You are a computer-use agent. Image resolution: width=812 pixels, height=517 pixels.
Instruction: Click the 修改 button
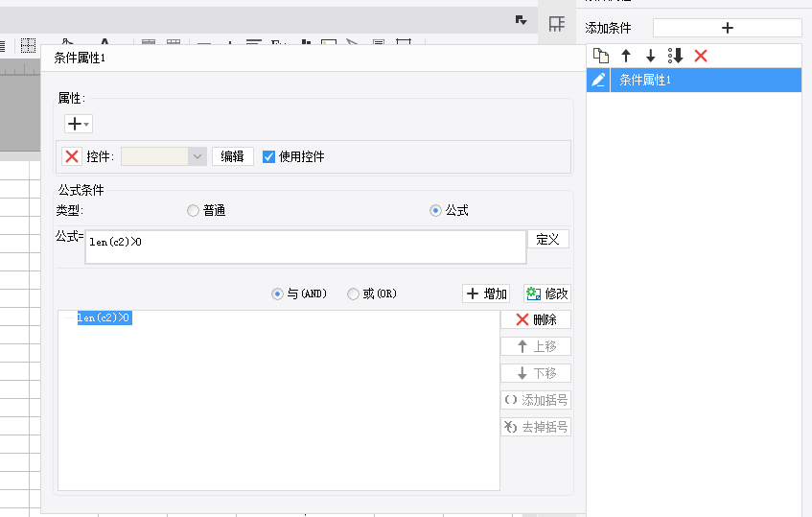(x=546, y=294)
